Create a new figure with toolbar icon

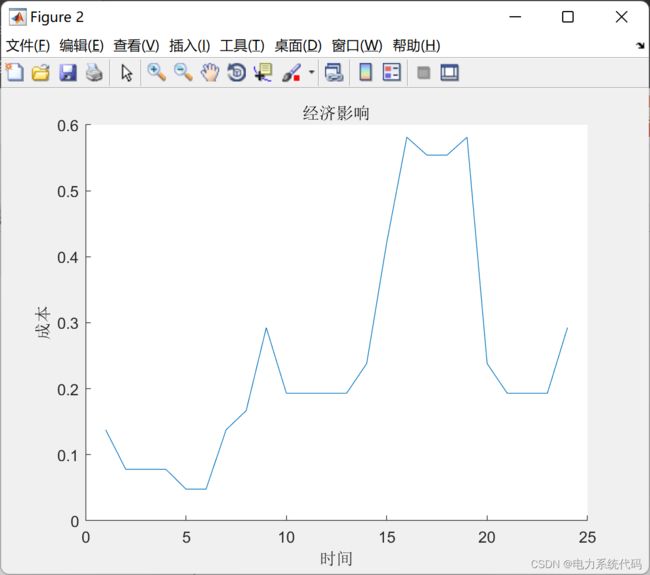[x=15, y=73]
